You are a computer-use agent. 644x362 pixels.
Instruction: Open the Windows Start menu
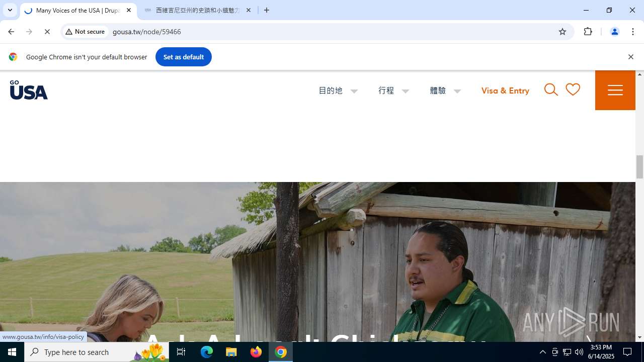click(x=12, y=352)
